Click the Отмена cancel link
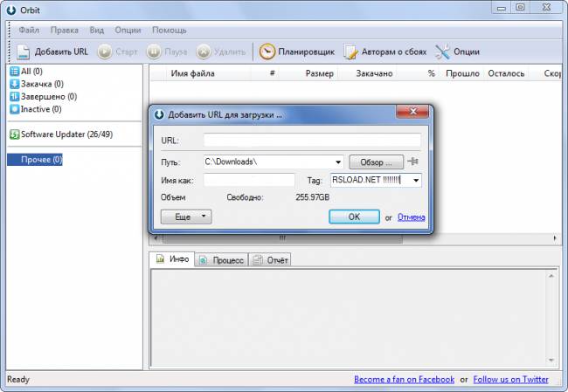Screen dimensions: 568x392 coord(412,217)
